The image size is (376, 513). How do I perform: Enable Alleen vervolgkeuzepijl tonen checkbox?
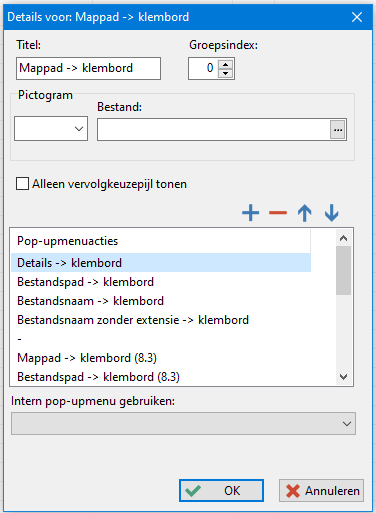[x=22, y=184]
